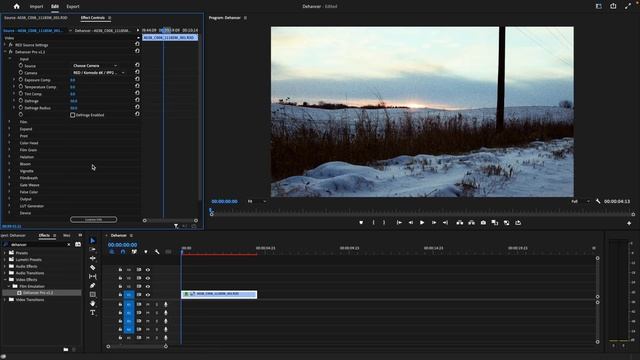This screenshot has height=360, width=640.
Task: Create a new custom bin in Effects panel
Action: pos(66,349)
